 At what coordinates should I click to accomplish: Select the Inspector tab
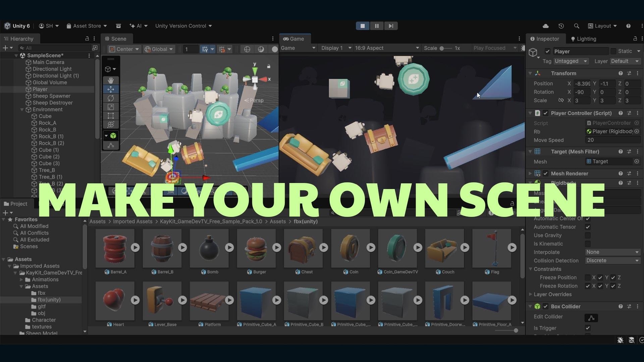[x=545, y=39]
